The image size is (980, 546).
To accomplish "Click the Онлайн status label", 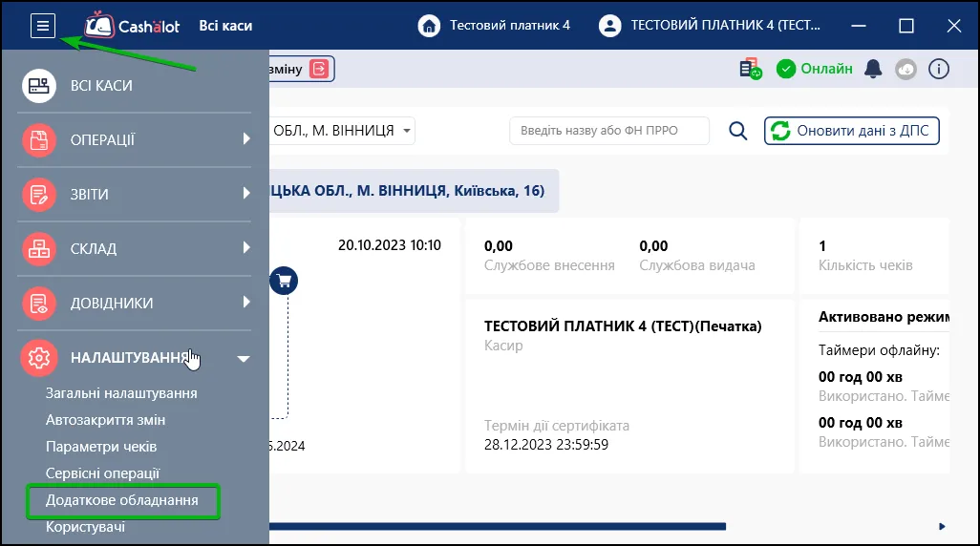I will (826, 69).
